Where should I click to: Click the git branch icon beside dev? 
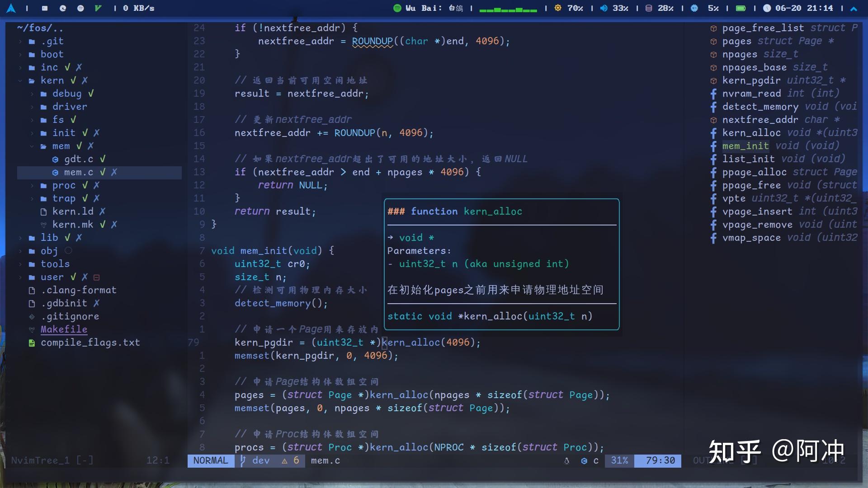point(242,460)
